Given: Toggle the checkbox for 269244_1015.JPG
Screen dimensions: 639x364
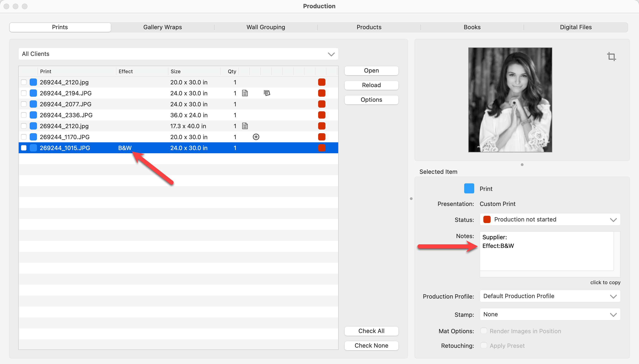Looking at the screenshot, I should coord(24,148).
